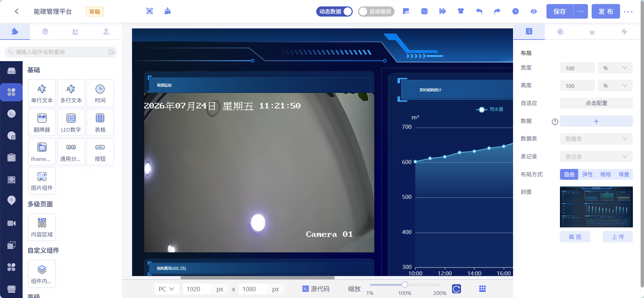Toggle the 动态数据 switch
Viewport: 644px width, 298px height.
click(334, 11)
